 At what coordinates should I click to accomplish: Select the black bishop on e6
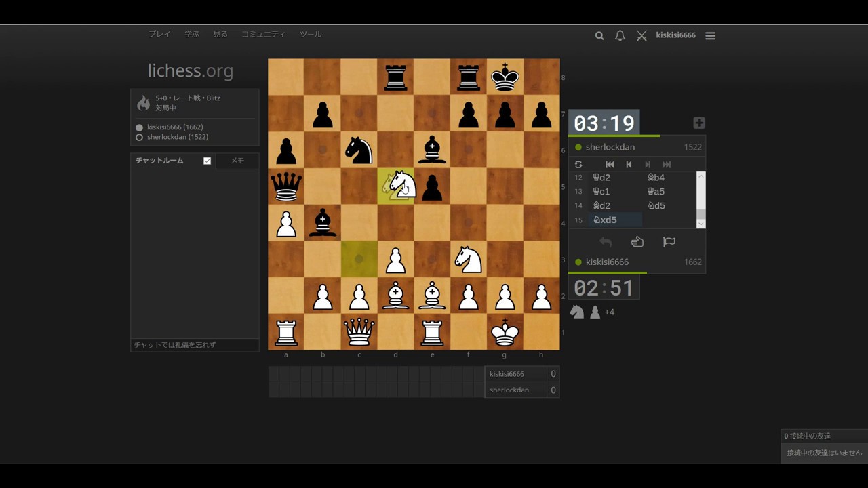coord(432,150)
